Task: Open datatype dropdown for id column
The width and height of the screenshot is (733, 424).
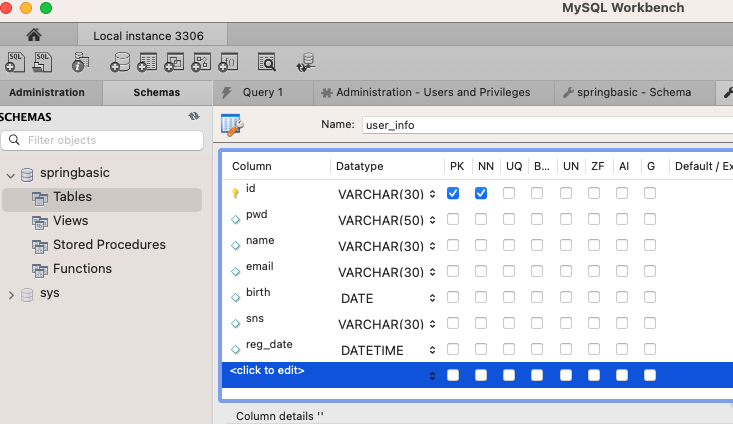Action: click(432, 194)
